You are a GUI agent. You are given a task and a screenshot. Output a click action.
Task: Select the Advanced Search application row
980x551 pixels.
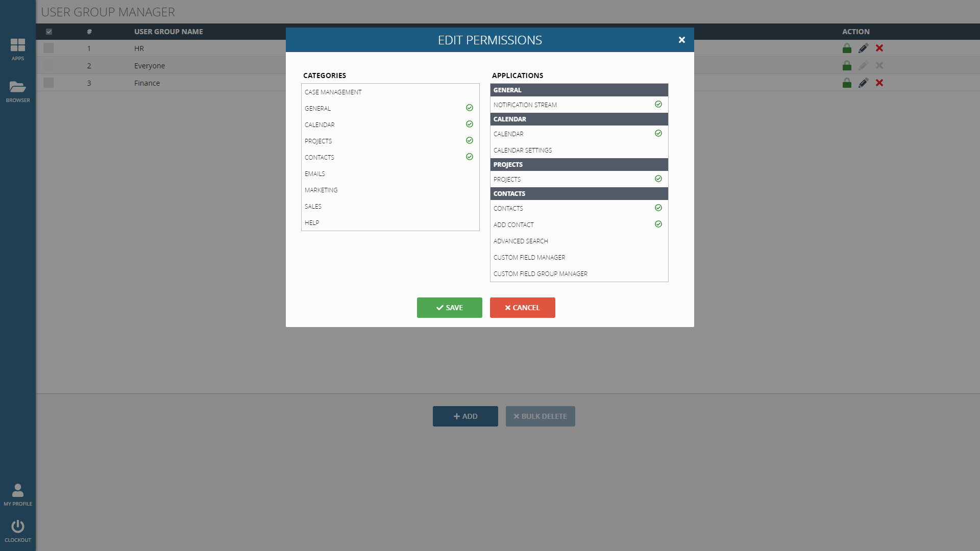(521, 241)
